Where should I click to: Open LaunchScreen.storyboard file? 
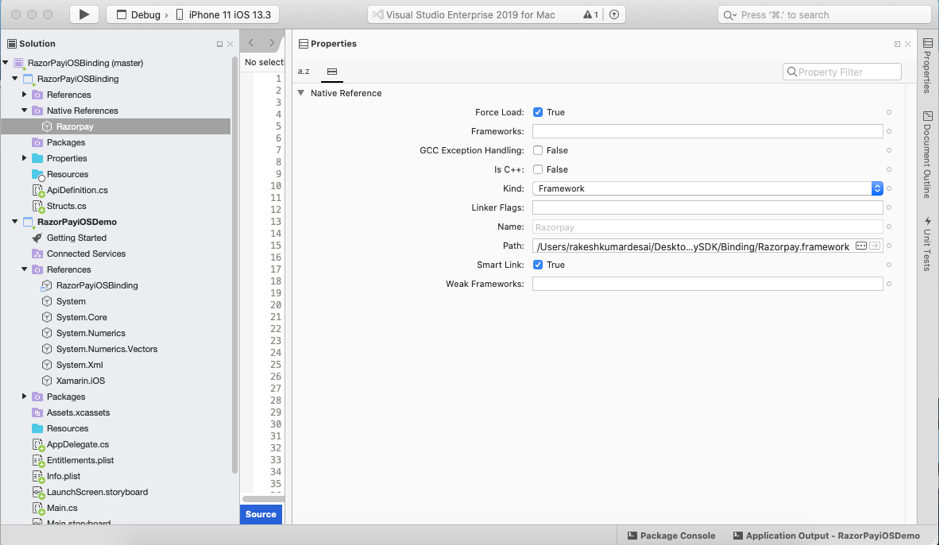coord(97,492)
